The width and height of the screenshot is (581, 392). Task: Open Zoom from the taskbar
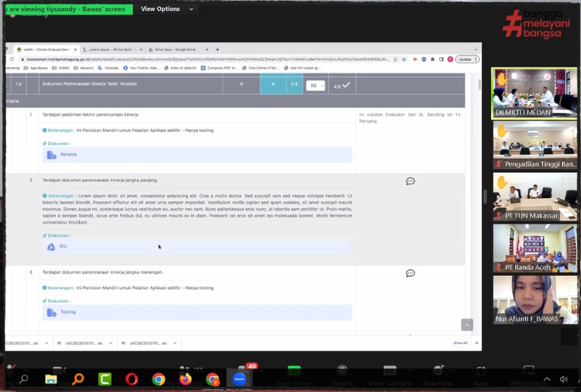(x=239, y=378)
